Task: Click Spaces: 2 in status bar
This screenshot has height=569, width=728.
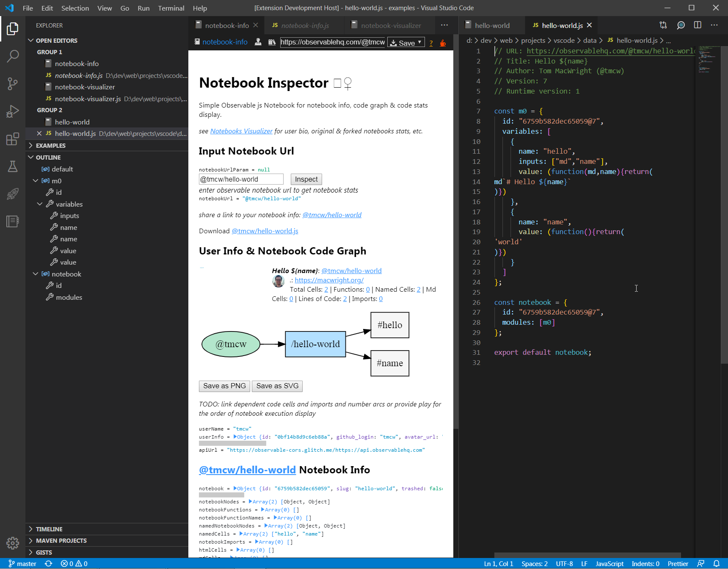Action: 535,563
